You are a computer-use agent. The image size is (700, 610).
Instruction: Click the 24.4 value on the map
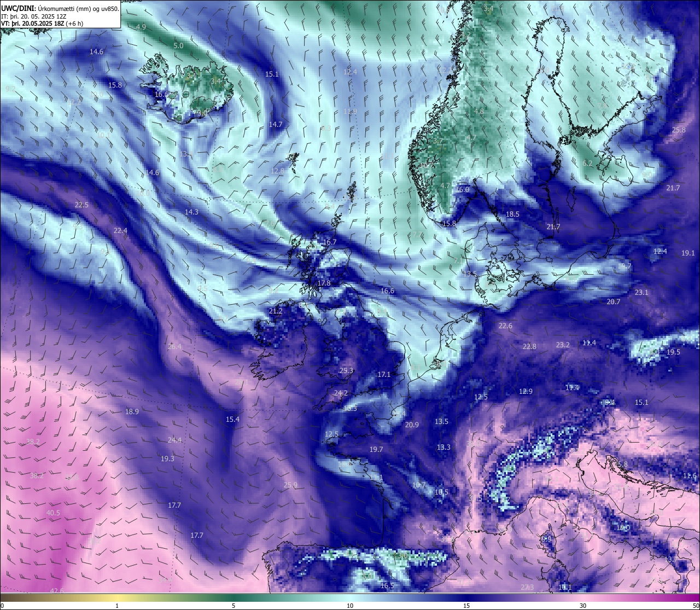click(174, 440)
